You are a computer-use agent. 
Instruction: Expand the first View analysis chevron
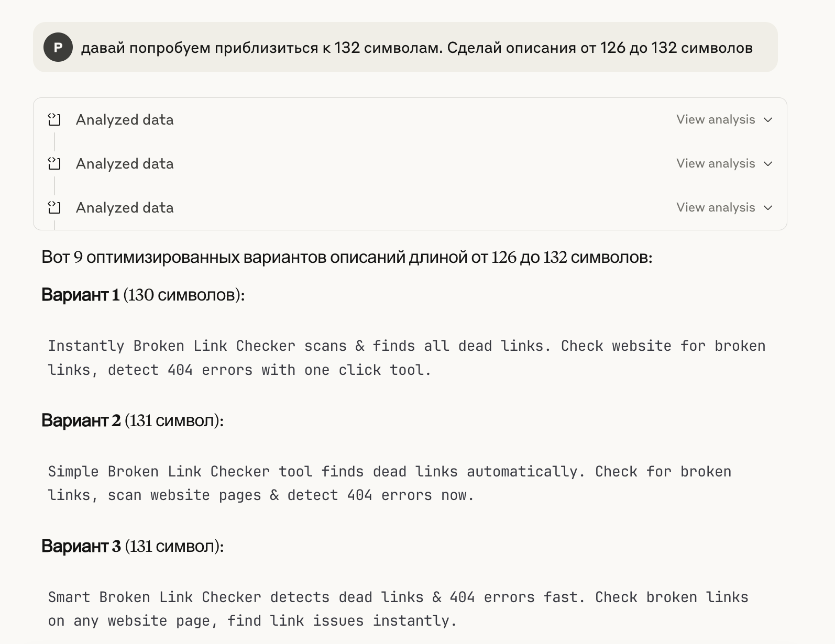coord(768,120)
